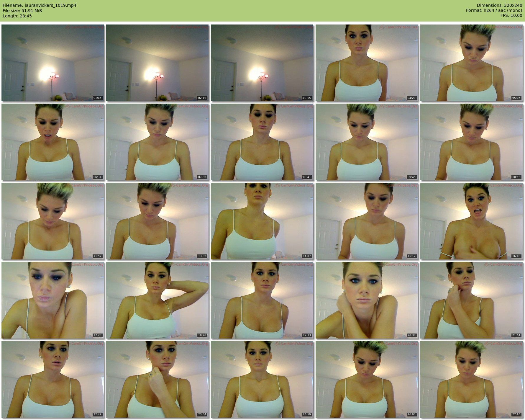Select the thumbnail frame stamped 22:49

[x=53, y=379]
